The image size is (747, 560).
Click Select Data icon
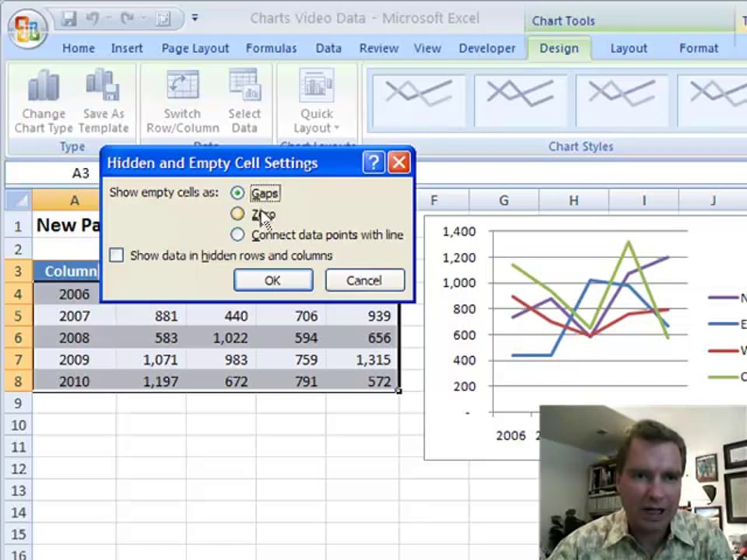click(244, 101)
